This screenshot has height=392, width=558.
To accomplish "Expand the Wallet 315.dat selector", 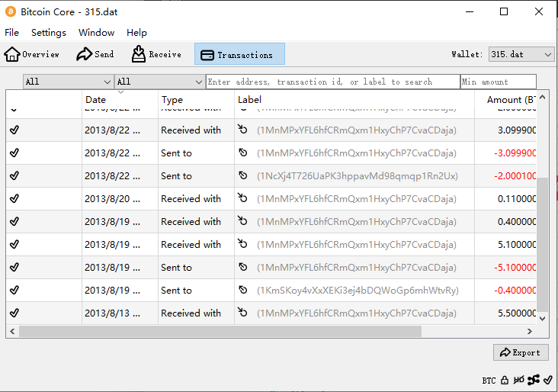I will tap(521, 54).
